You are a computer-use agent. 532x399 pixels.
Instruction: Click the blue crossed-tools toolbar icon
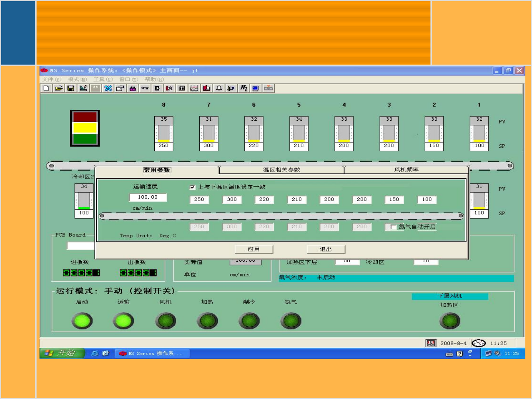coord(108,88)
